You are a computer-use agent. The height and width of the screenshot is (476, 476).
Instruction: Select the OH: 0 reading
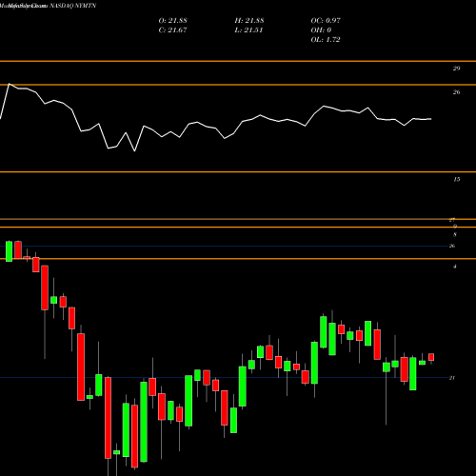(321, 30)
